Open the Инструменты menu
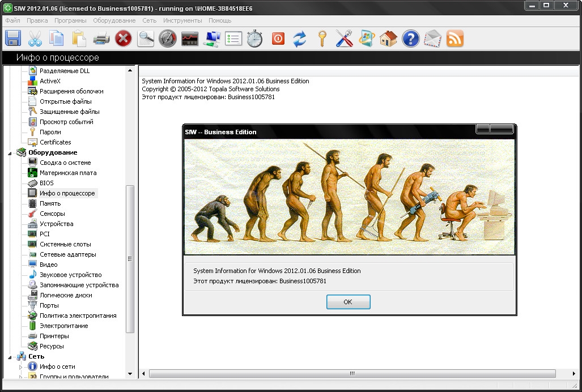Image resolution: width=582 pixels, height=392 pixels. tap(182, 20)
